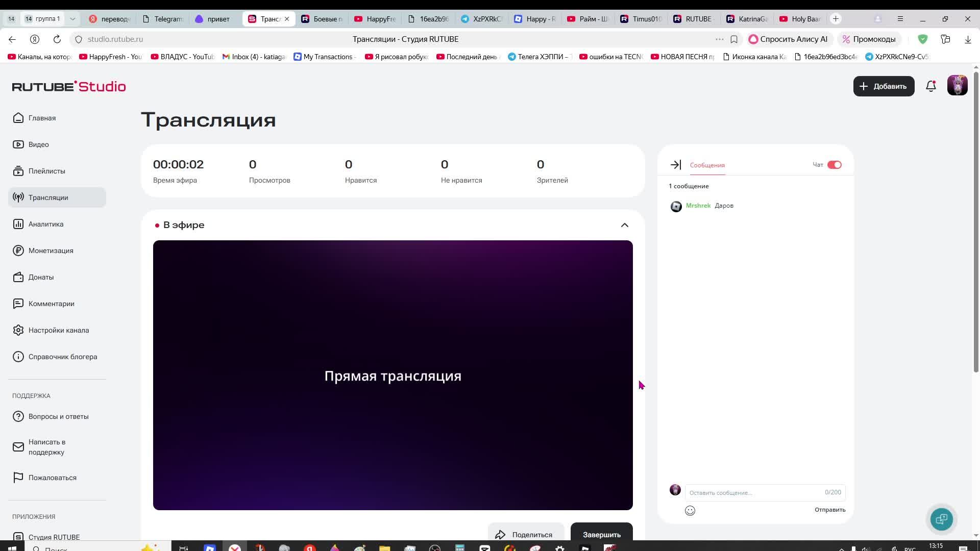Open Аналитика in the sidebar
Viewport: 980px width, 551px height.
[46, 224]
